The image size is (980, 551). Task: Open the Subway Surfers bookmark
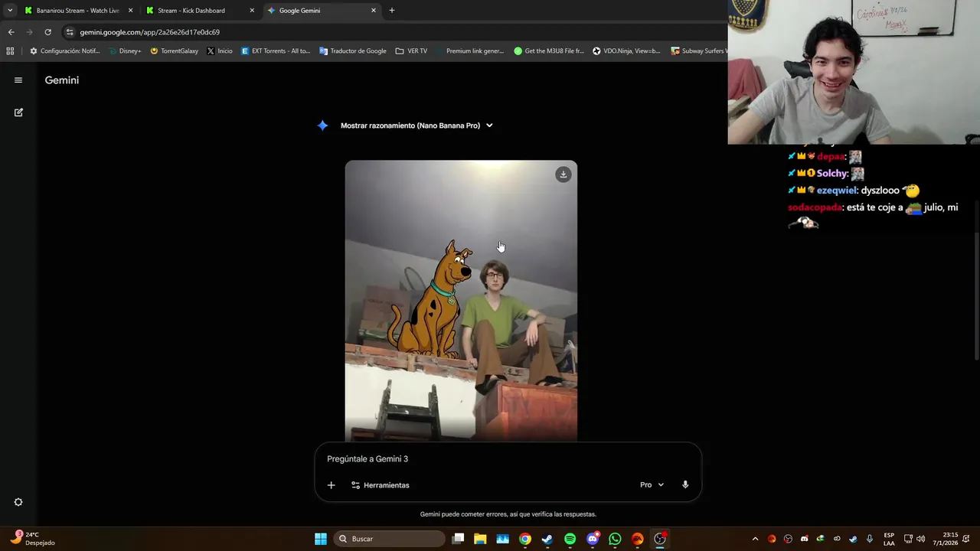(699, 51)
